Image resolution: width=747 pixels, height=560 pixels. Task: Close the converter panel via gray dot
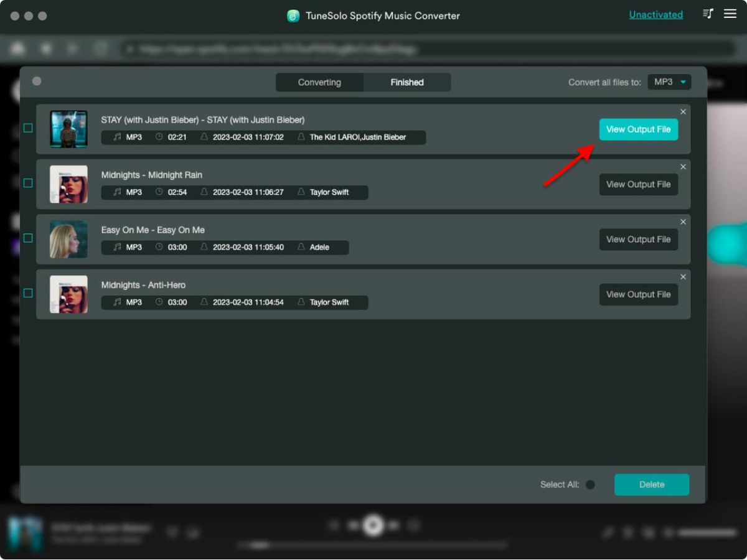coord(37,82)
